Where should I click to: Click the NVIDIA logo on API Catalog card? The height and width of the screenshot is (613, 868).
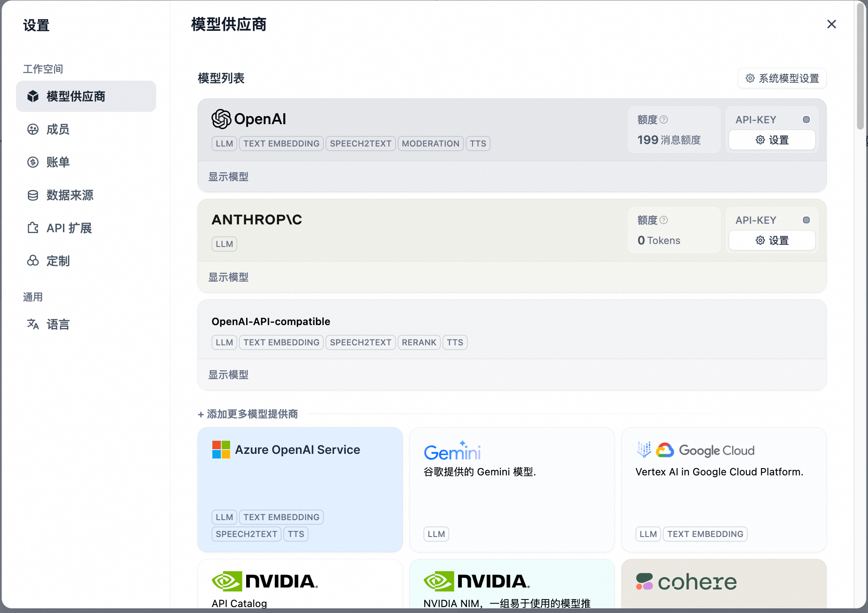[265, 581]
